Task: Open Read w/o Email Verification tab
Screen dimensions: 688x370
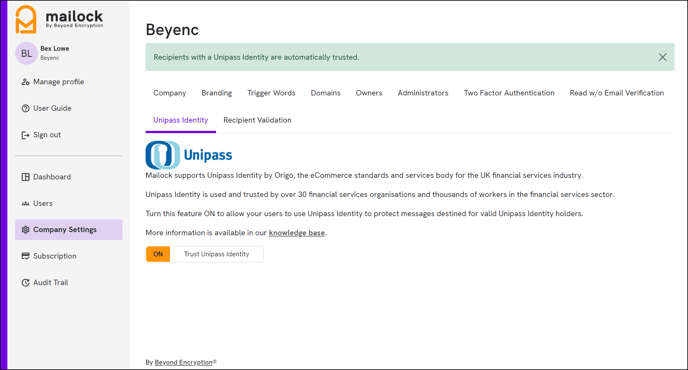Action: (x=616, y=93)
